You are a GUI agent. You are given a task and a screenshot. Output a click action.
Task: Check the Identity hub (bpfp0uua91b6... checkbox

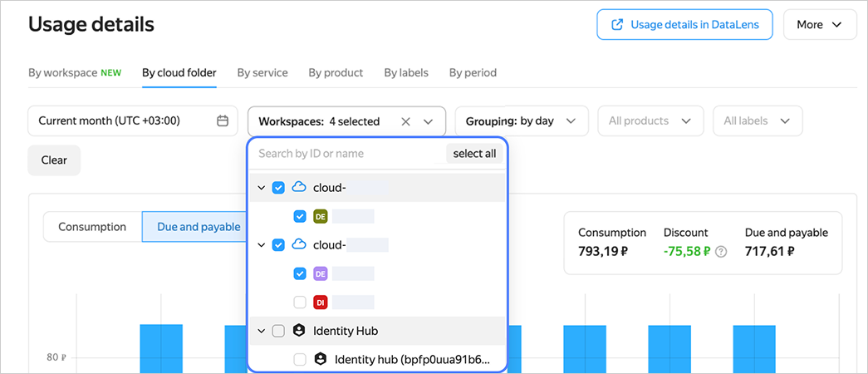click(x=300, y=360)
